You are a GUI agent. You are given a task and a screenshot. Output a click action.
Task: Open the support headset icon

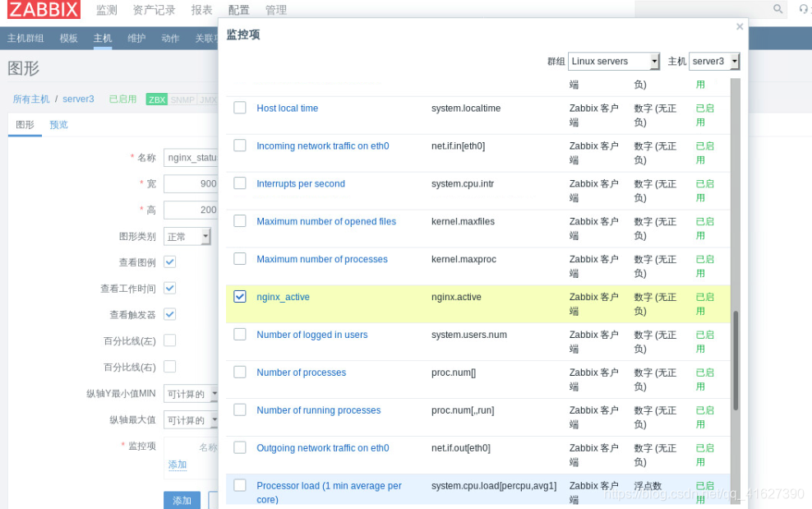pos(803,9)
